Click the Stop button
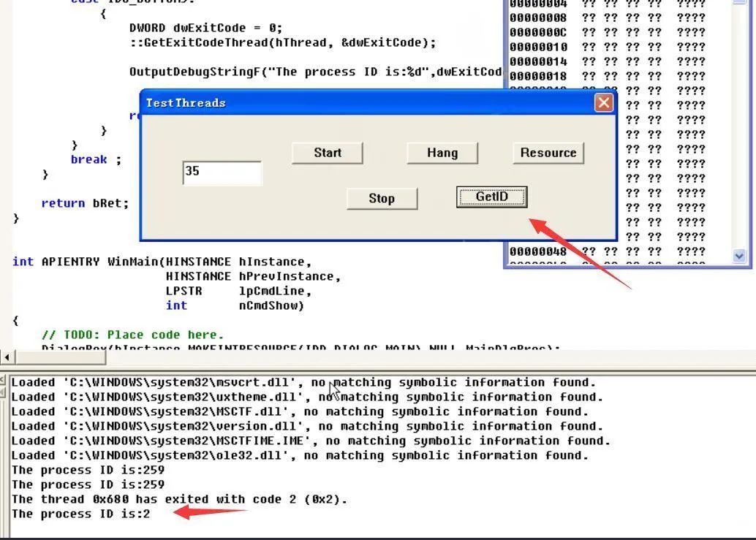Viewport: 756px width, 540px height. (382, 199)
